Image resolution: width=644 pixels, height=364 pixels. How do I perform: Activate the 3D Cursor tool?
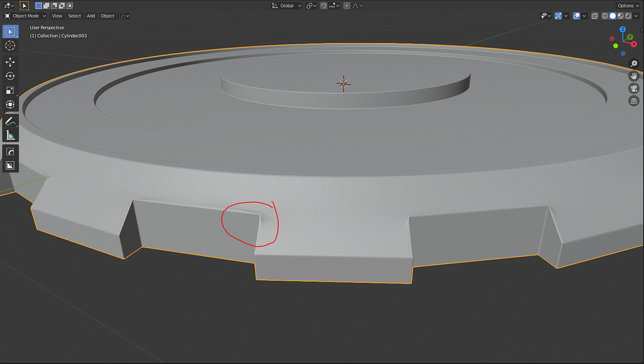(10, 45)
